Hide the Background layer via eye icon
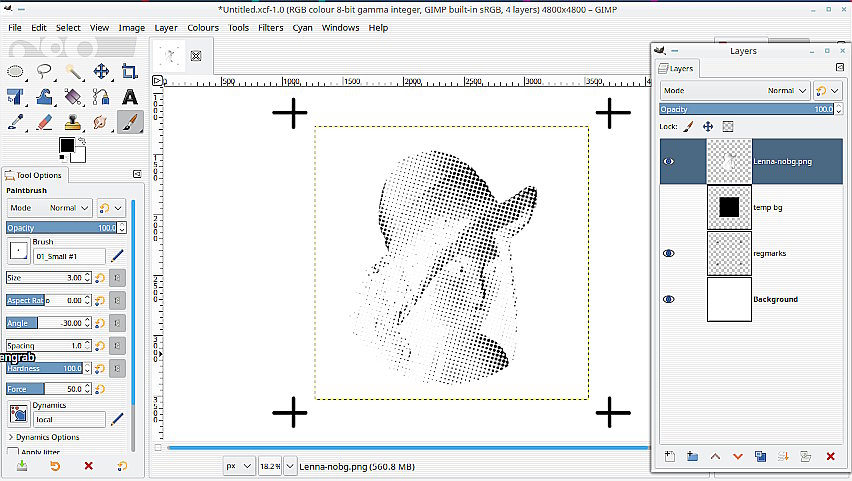The height and width of the screenshot is (481, 852). pos(669,299)
